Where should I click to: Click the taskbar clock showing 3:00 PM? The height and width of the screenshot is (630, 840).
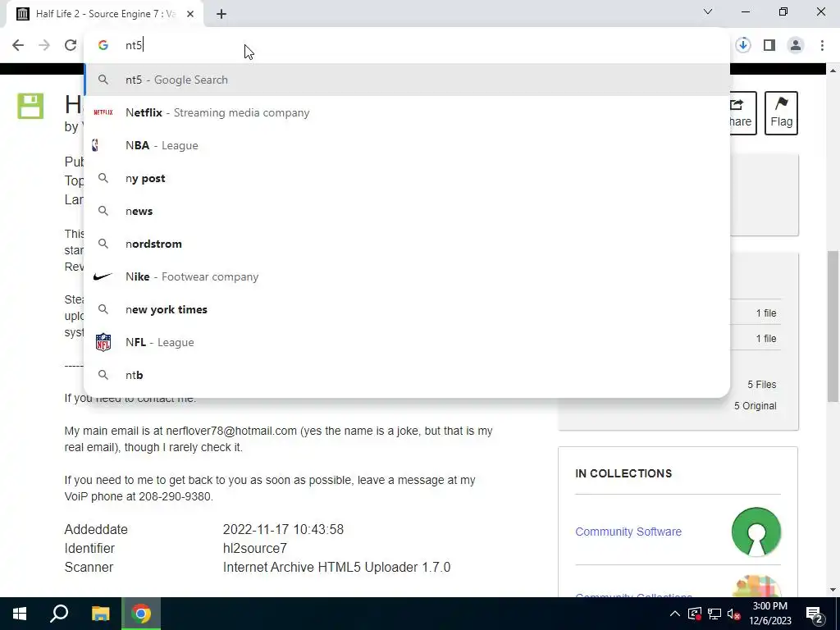click(769, 614)
